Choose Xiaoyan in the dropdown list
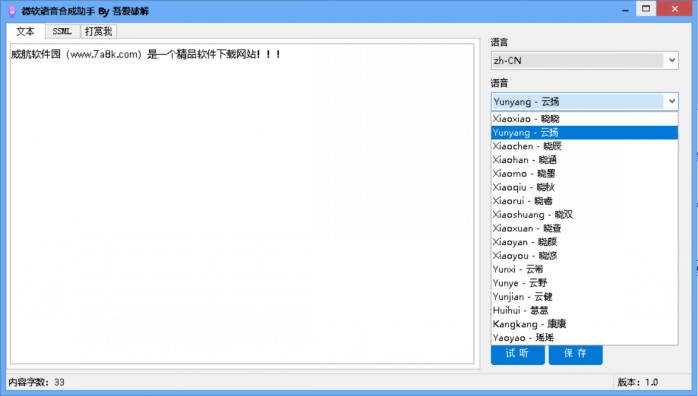The width and height of the screenshot is (698, 396). (584, 242)
